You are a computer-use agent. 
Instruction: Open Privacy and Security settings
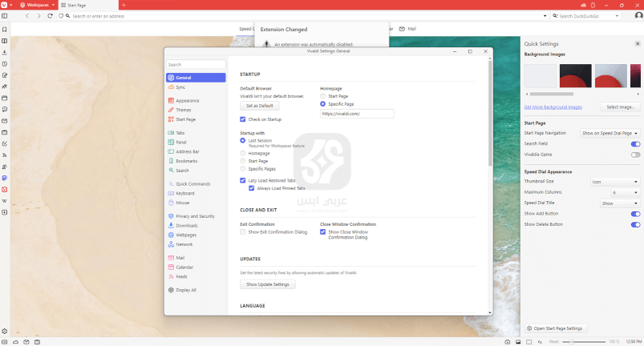195,216
